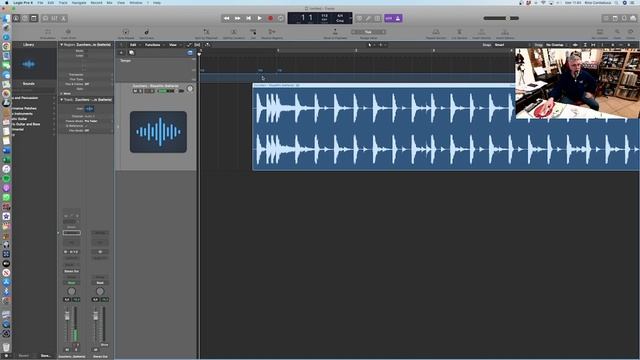The width and height of the screenshot is (640, 360).
Task: Click the Split by Playhead toolbar icon
Action: (x=206, y=33)
